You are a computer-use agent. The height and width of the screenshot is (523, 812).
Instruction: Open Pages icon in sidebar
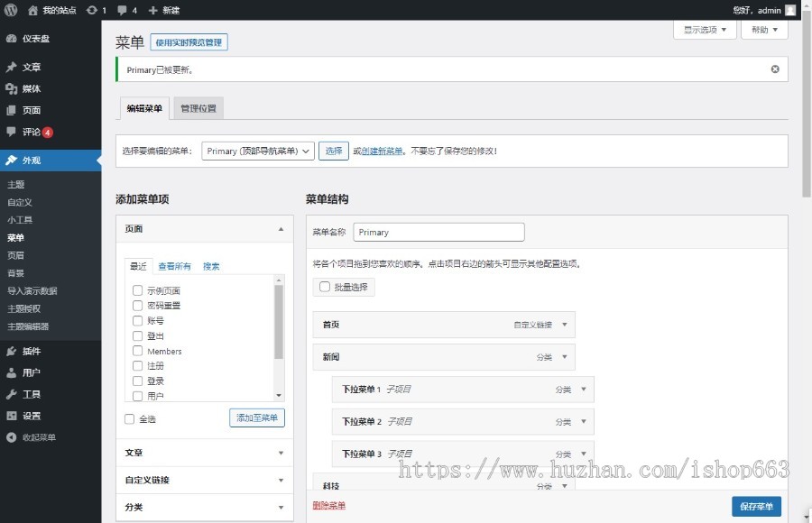tap(12, 110)
